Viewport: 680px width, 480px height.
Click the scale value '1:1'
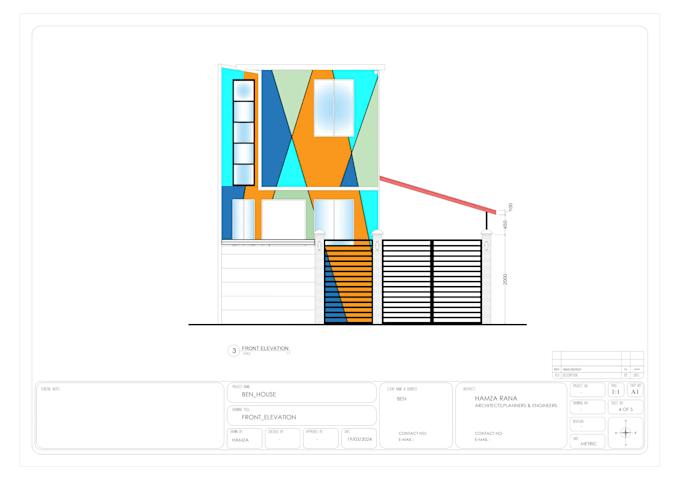tap(615, 392)
